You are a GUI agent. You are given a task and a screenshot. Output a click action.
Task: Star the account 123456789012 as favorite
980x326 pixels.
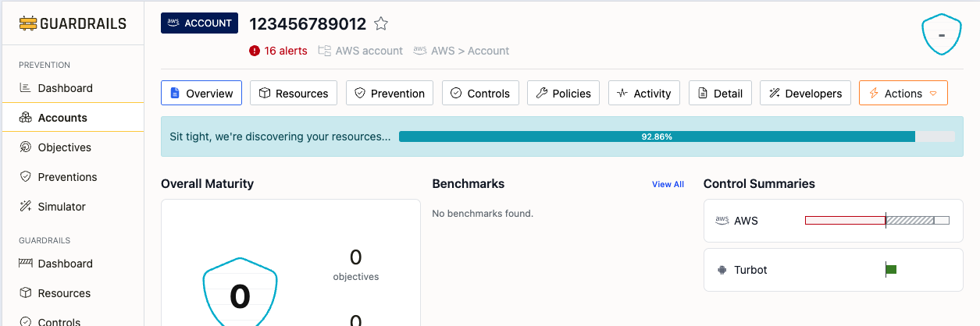pos(381,23)
